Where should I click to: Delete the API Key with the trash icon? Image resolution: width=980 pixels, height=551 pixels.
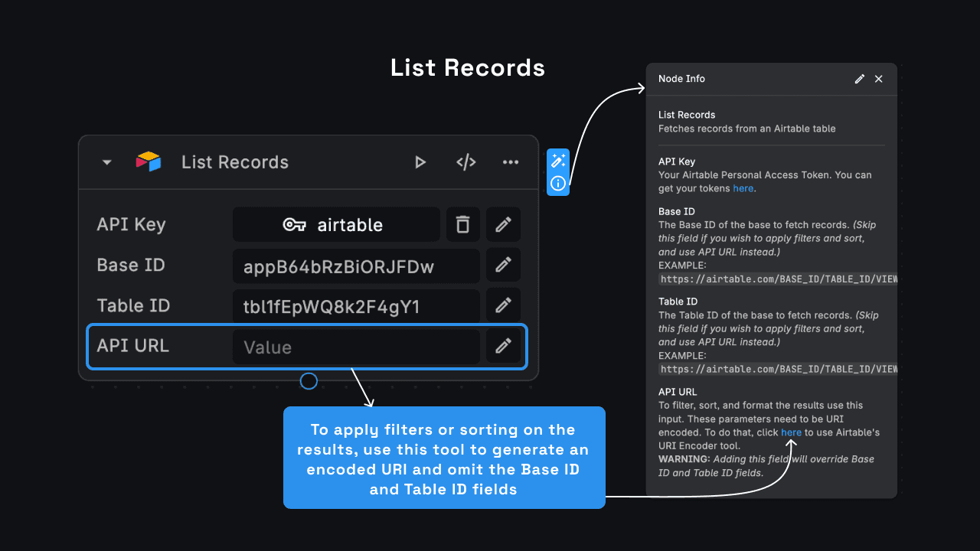click(x=462, y=224)
